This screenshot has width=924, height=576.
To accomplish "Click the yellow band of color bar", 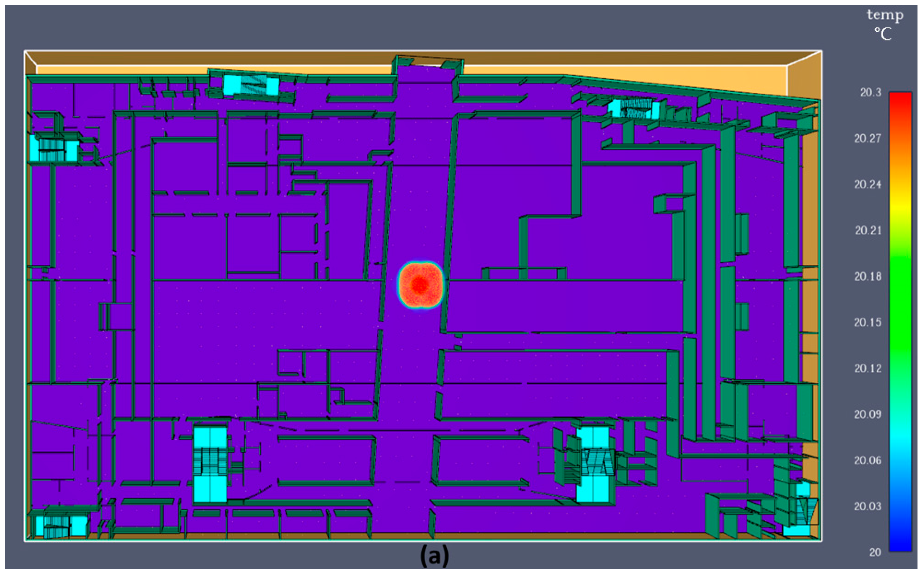I will (x=900, y=206).
